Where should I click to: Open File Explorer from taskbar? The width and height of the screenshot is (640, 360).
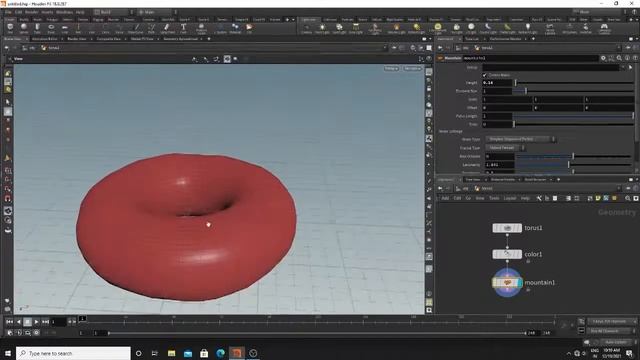click(171, 353)
